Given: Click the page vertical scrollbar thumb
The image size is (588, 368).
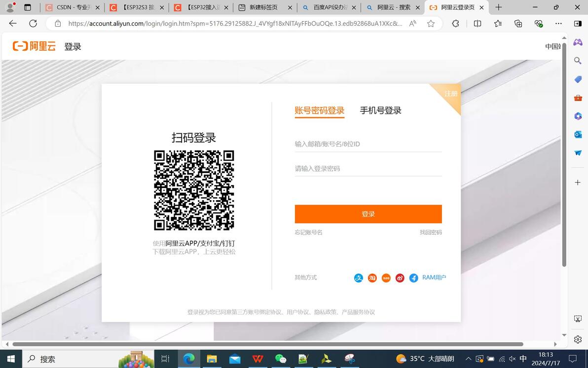Looking at the screenshot, I should [564, 154].
